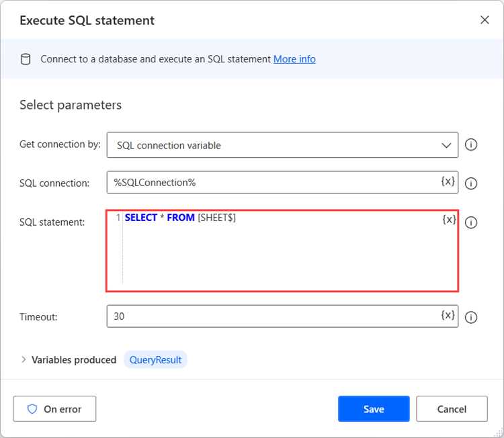
Task: Click inside the SQL connection field
Action: click(x=269, y=183)
